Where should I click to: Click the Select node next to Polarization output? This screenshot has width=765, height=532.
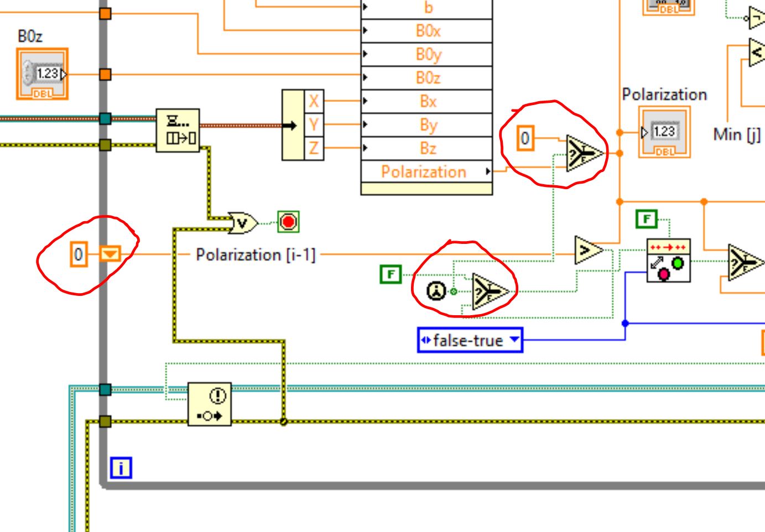tap(584, 153)
